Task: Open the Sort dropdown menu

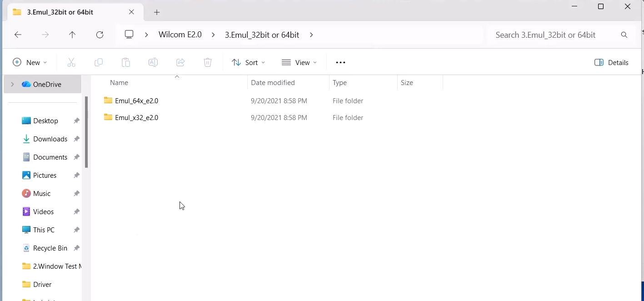Action: [x=248, y=62]
